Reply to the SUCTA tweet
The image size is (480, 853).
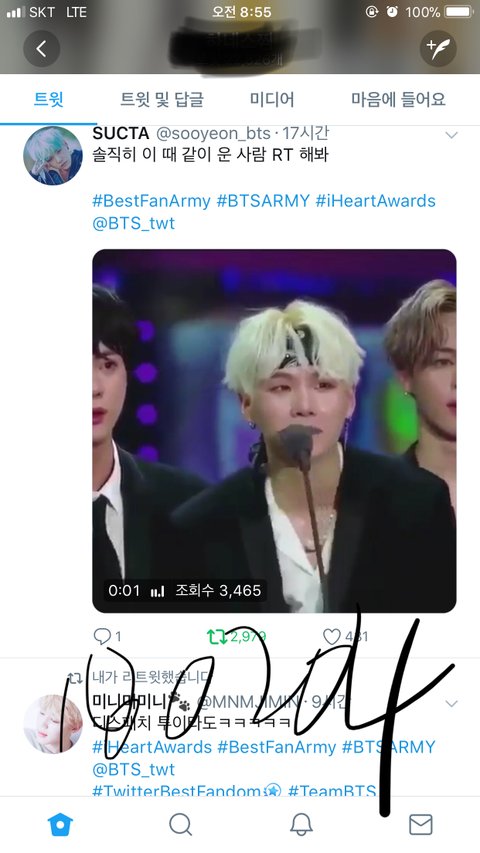pyautogui.click(x=107, y=636)
